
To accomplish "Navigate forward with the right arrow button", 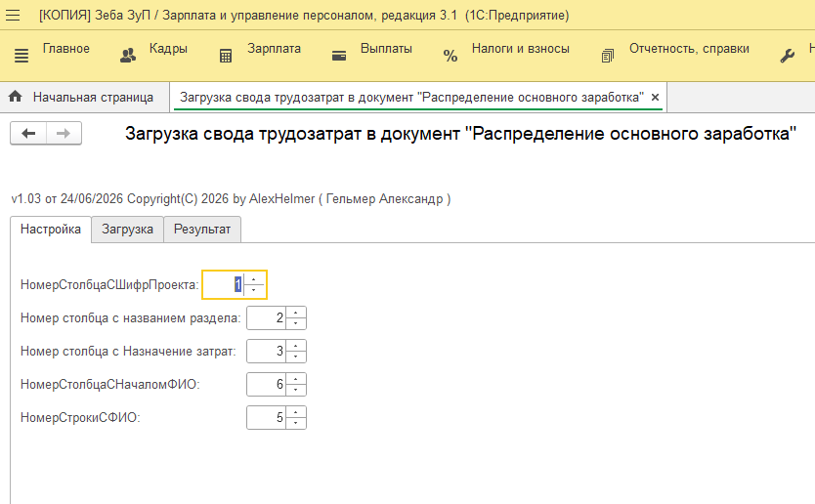I will 64,134.
